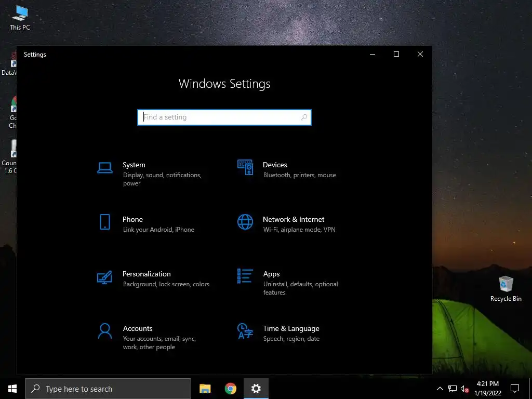Open the Phone category label

132,219
